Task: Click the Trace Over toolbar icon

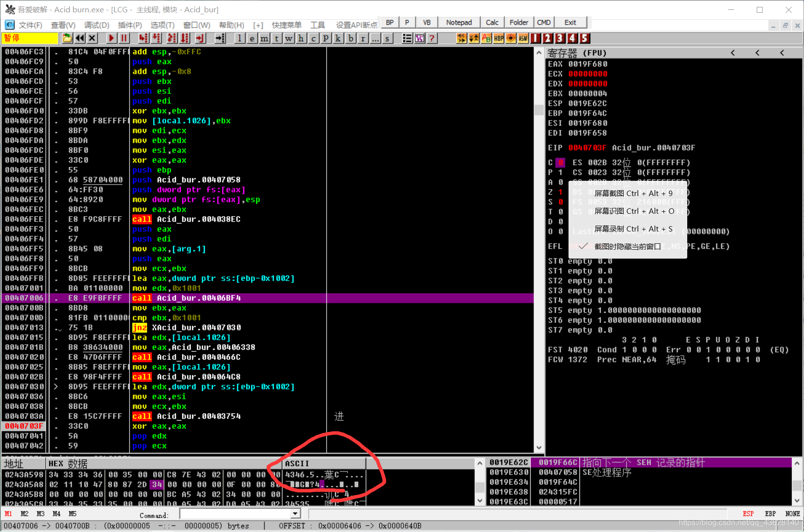Action: click(185, 38)
